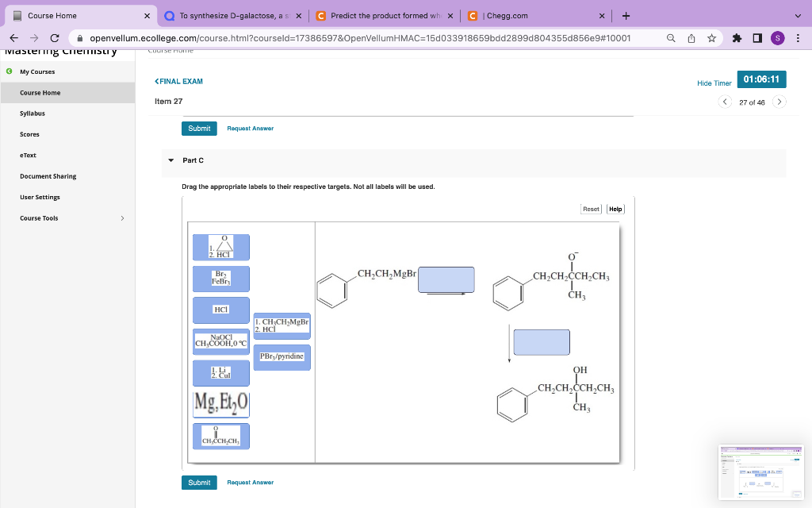Open the profile avatar S
Screen dimensions: 812x508
click(x=777, y=38)
